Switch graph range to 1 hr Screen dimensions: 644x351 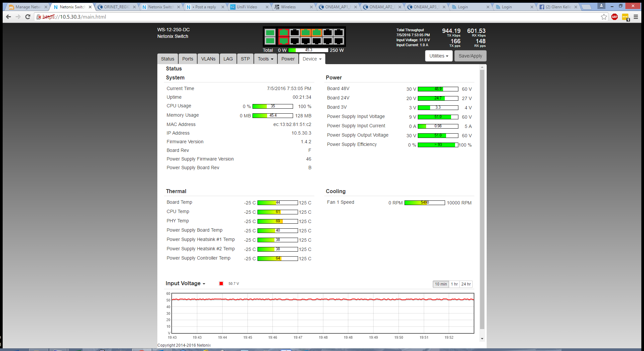coord(454,284)
